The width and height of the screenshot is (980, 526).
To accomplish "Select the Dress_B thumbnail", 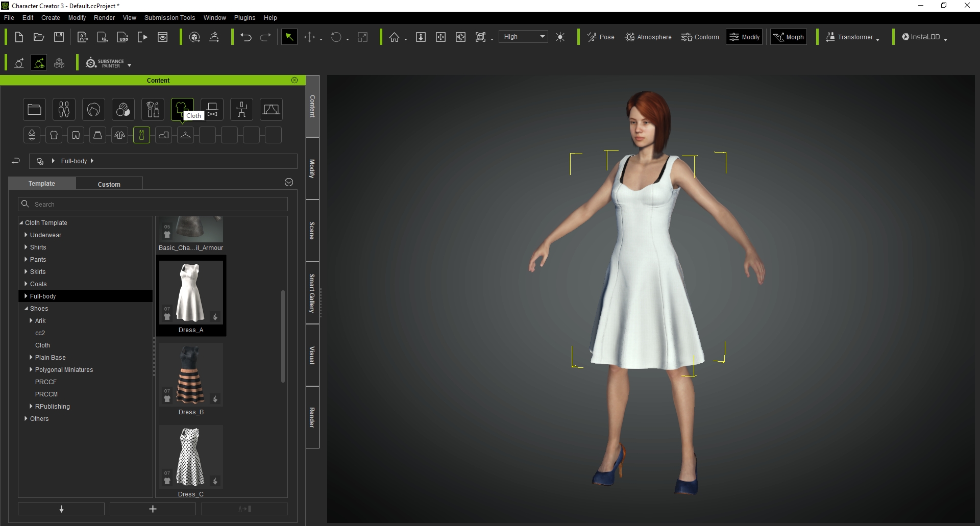I will (191, 375).
